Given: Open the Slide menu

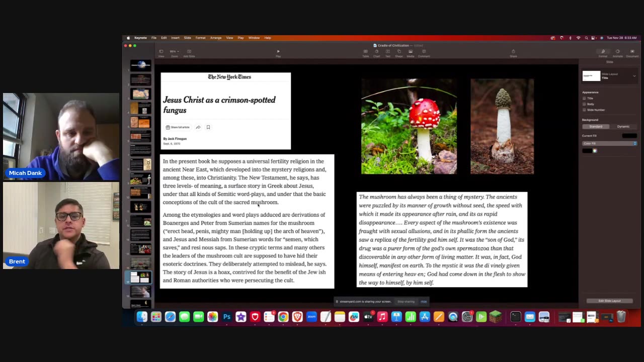Looking at the screenshot, I should [187, 38].
